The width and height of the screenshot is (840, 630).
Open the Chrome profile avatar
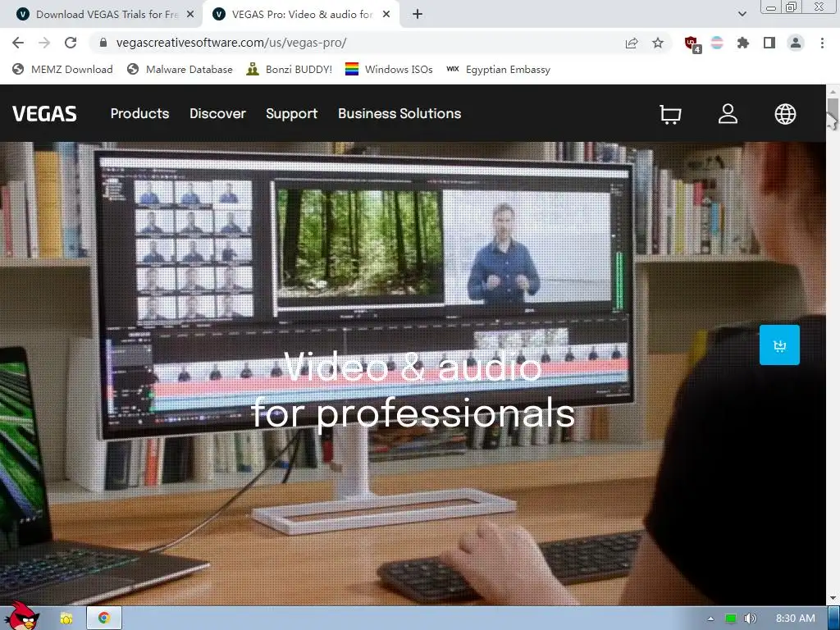[x=796, y=43]
